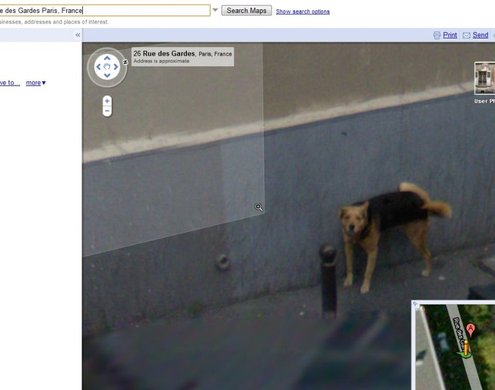Click the pegman on the mini map
Screen dimensions: 495x390
point(466,348)
